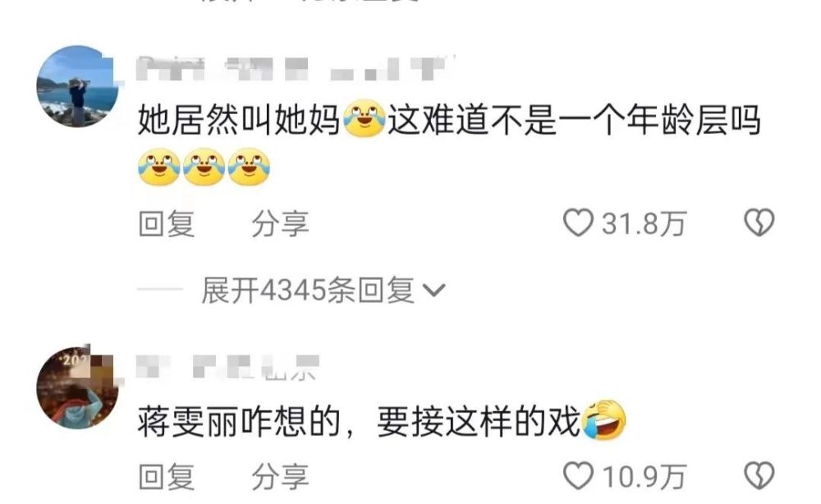Share the 蒋雯丽 comment via 分享
This screenshot has width=821, height=504.
(x=280, y=477)
